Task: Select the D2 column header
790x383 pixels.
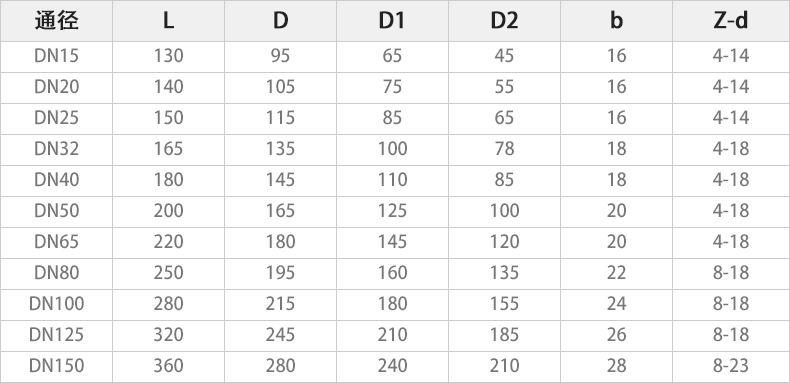Action: 504,21
